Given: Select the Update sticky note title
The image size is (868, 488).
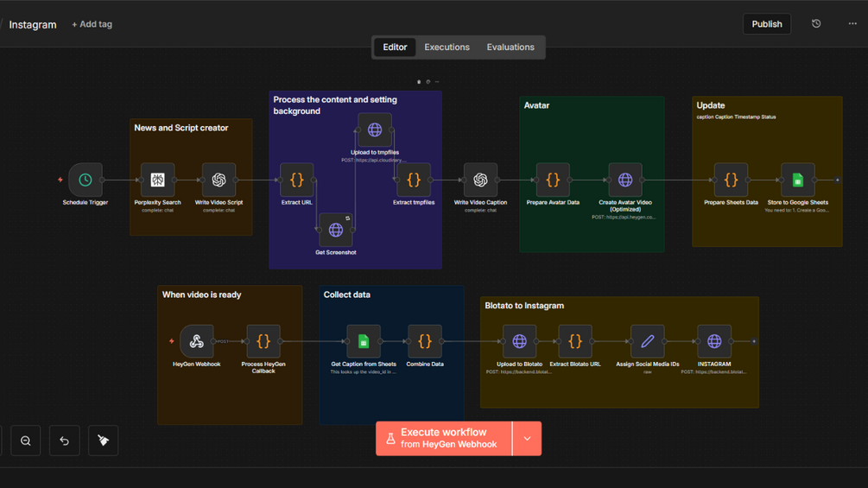Looking at the screenshot, I should click(x=711, y=105).
